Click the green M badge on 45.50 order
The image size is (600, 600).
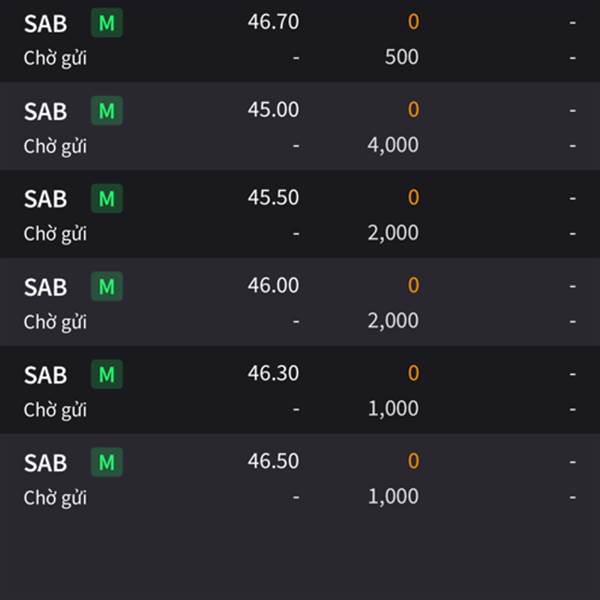click(x=107, y=199)
